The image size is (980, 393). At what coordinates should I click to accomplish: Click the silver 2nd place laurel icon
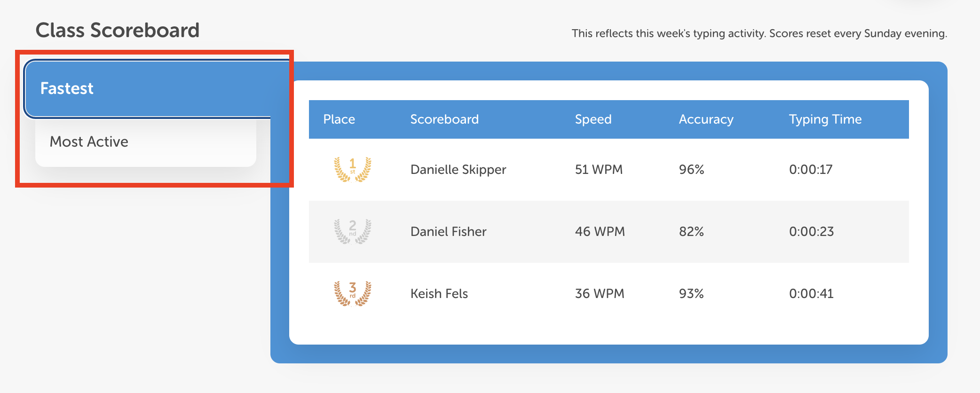coord(352,231)
